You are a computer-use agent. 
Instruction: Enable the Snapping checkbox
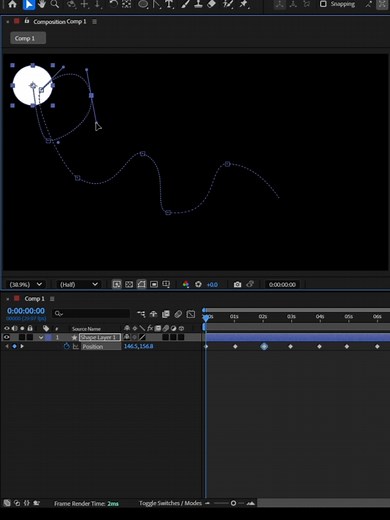(323, 4)
